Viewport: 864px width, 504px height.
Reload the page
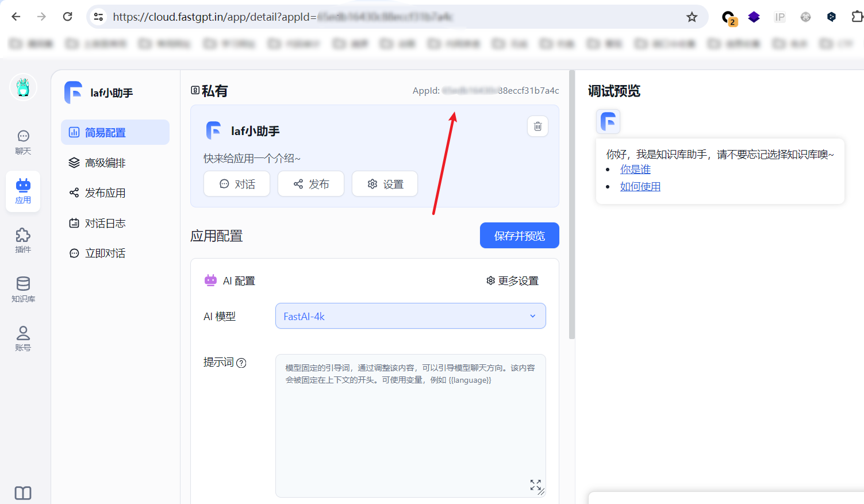[67, 17]
